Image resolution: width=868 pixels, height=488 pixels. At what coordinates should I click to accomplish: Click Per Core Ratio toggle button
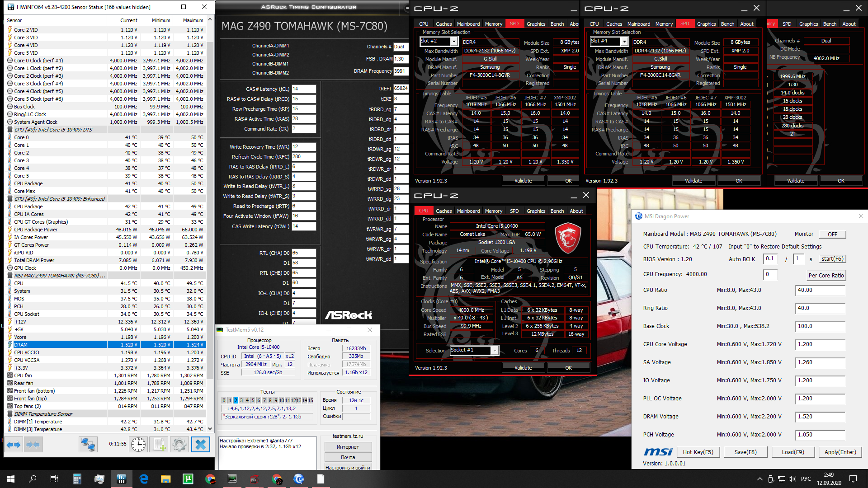(826, 275)
